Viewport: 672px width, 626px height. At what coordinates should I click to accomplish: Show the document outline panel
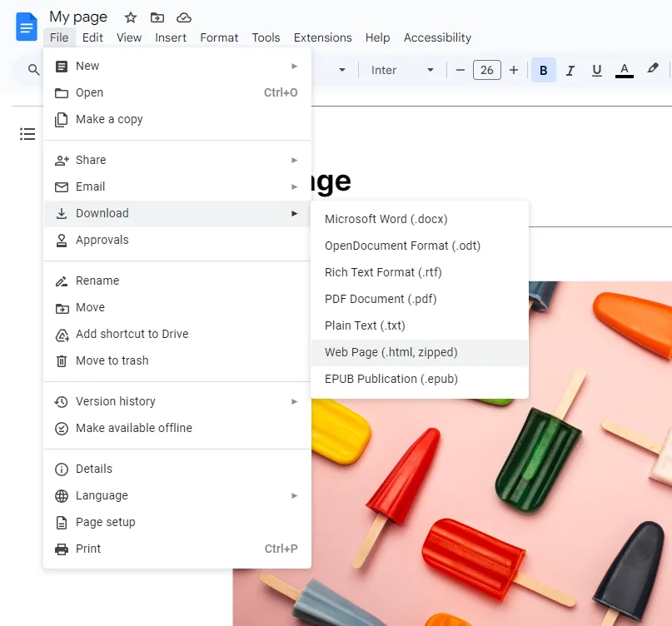tap(27, 133)
